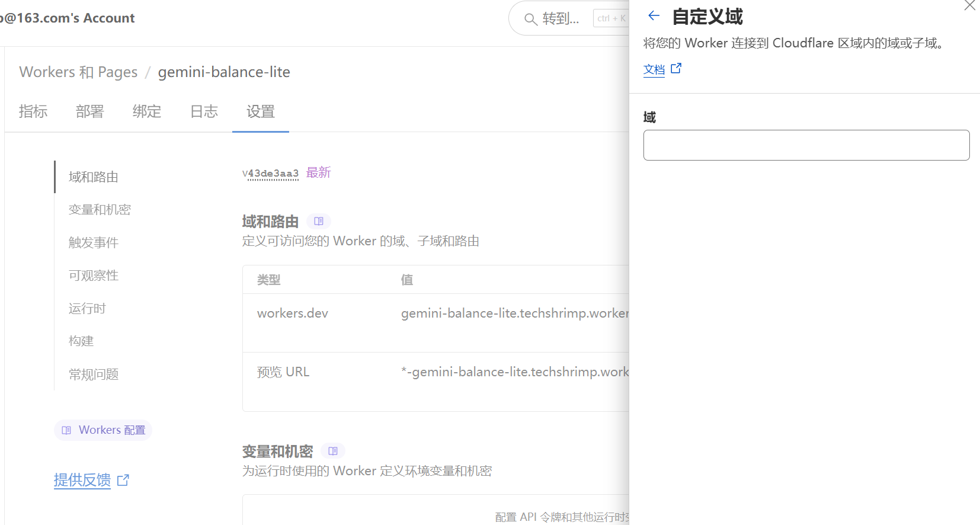
Task: Switch to the 部署 tab
Action: tap(90, 111)
